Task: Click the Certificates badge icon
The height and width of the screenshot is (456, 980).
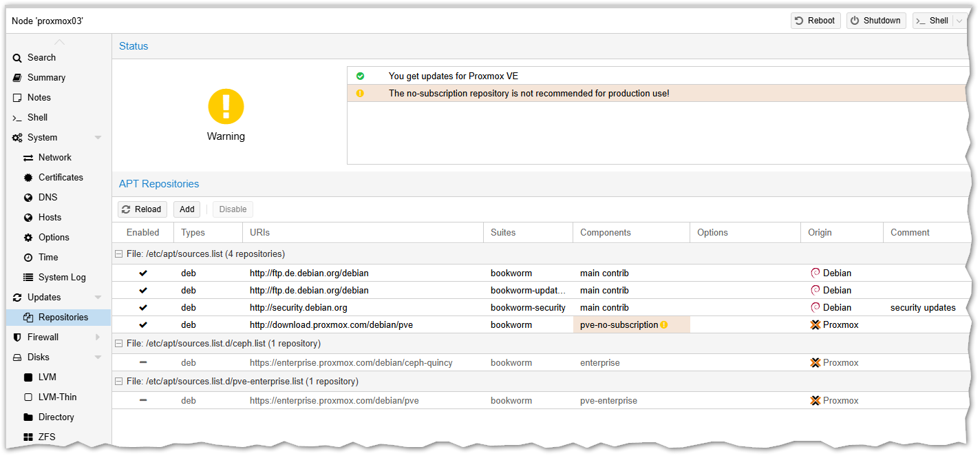Action: pos(28,178)
